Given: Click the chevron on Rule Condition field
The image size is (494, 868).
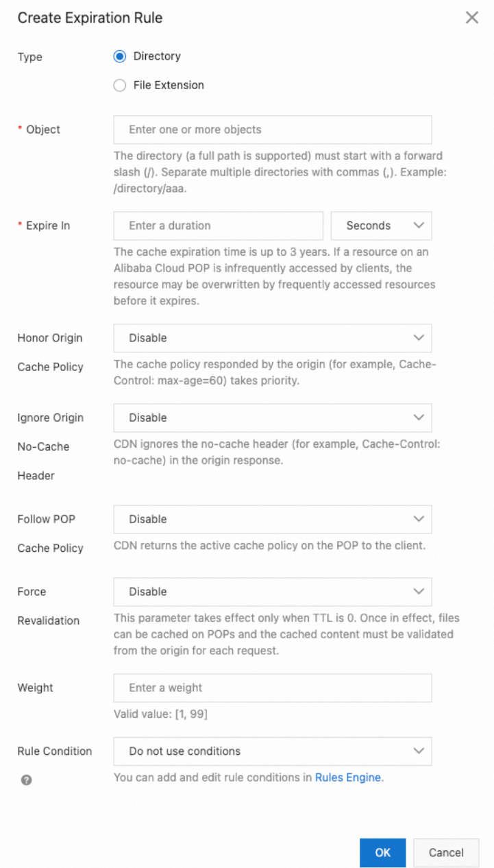Looking at the screenshot, I should tap(419, 751).
